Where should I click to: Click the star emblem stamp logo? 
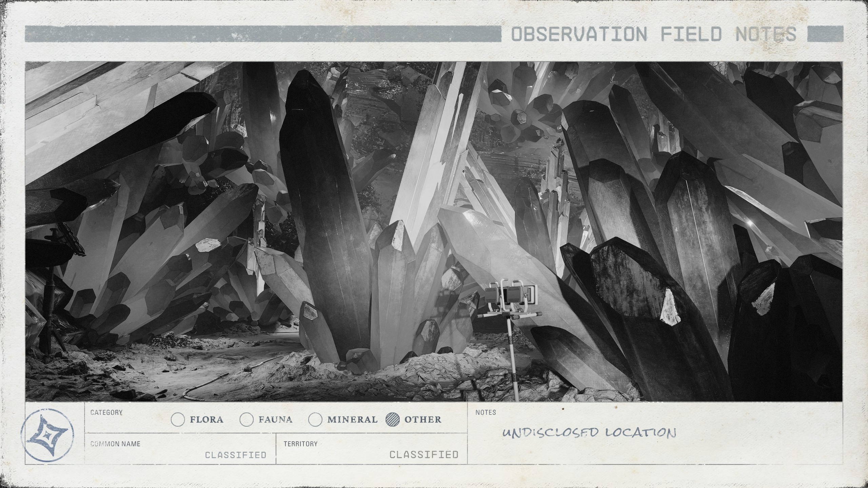coord(47,435)
